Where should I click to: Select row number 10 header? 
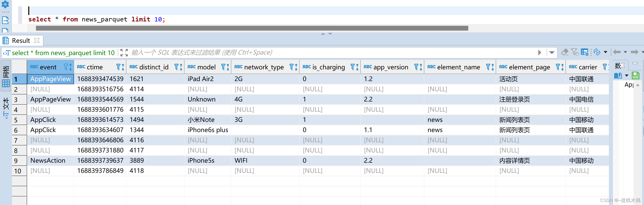(x=19, y=171)
